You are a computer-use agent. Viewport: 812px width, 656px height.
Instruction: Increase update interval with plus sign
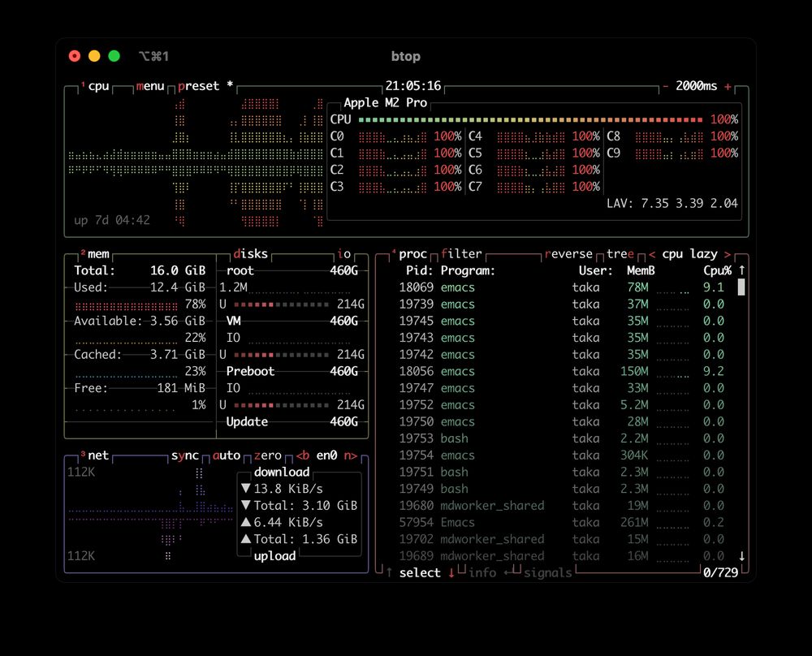click(x=728, y=86)
